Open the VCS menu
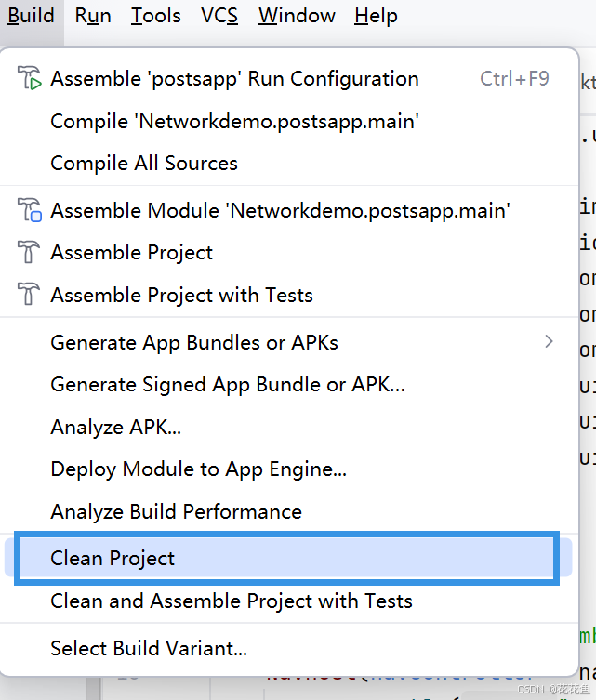This screenshot has height=700, width=596. click(x=219, y=16)
